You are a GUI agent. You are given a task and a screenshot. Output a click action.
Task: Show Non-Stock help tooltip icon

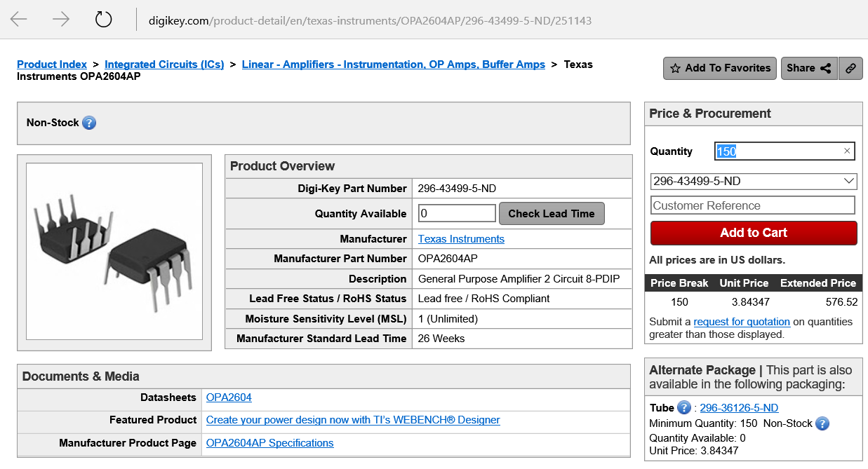[x=89, y=123]
